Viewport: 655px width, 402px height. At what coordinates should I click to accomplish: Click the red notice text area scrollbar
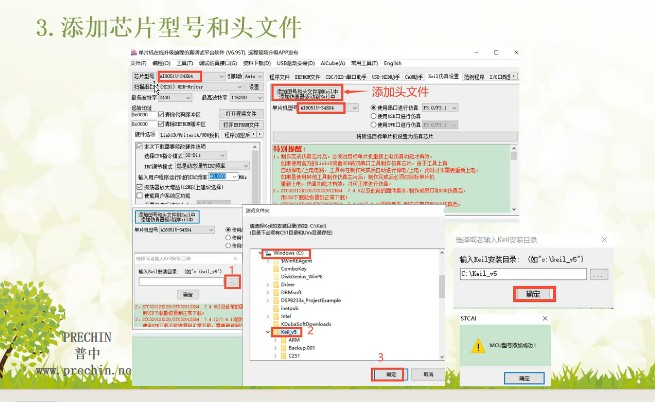pyautogui.click(x=514, y=178)
